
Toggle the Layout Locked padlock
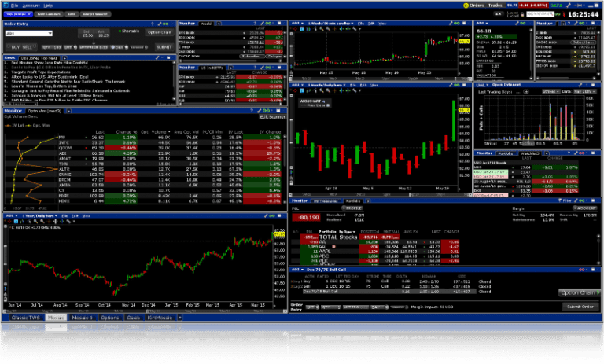[522, 14]
